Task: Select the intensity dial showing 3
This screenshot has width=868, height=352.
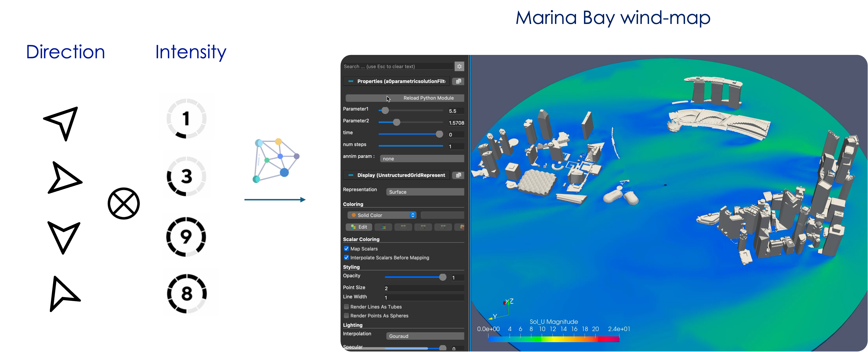Action: (186, 176)
